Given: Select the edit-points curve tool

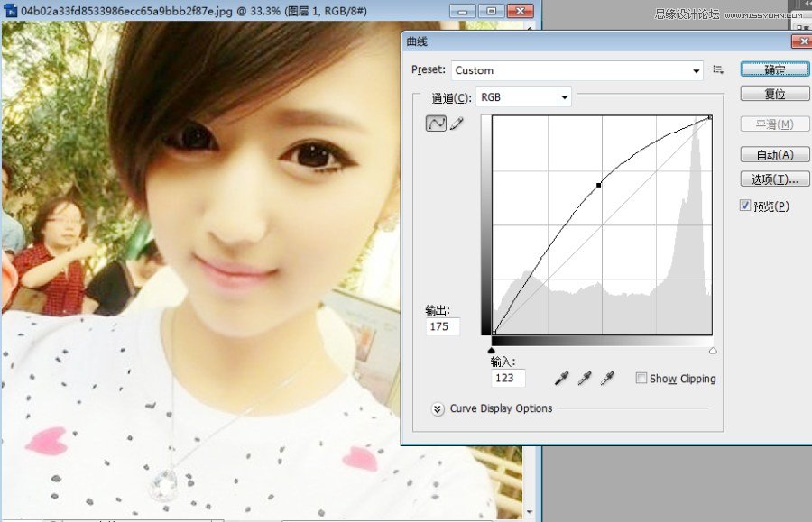Looking at the screenshot, I should (436, 124).
